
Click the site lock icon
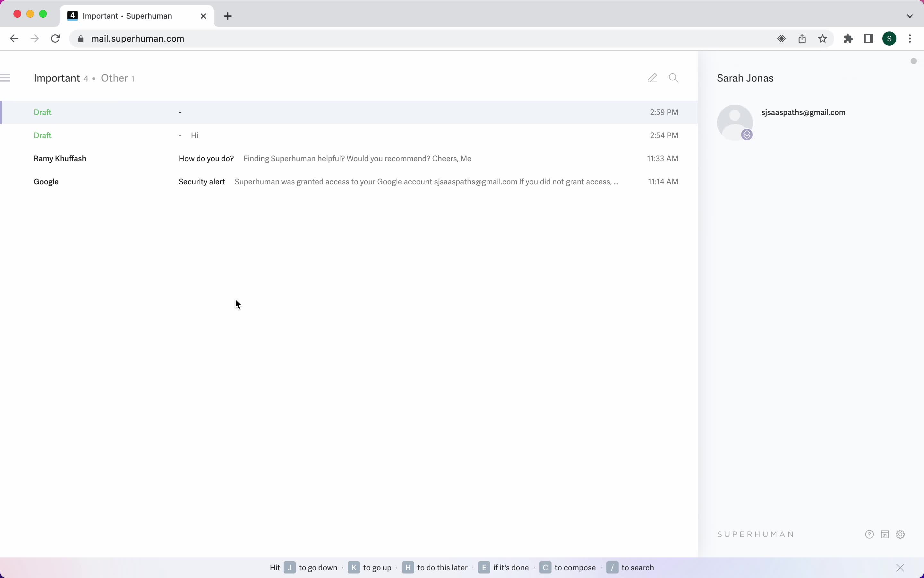[x=81, y=39]
